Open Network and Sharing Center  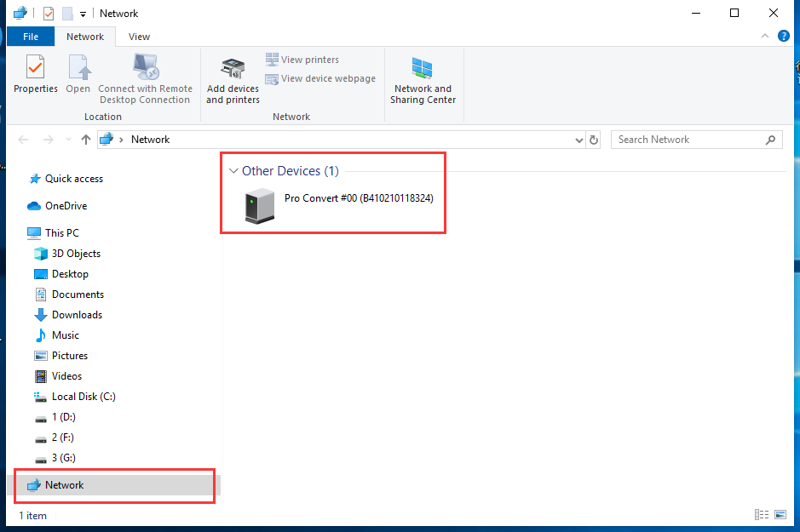pyautogui.click(x=423, y=79)
